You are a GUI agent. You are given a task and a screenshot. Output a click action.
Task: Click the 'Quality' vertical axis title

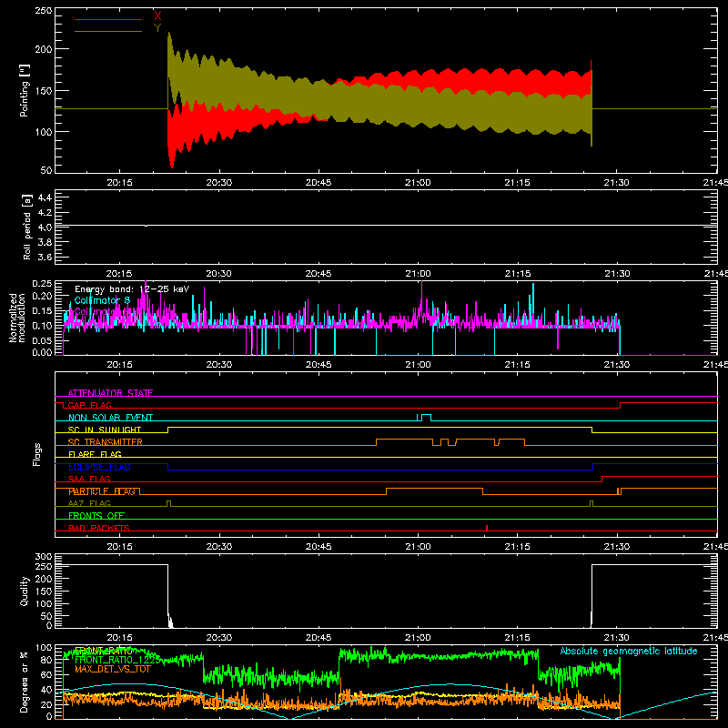pos(25,591)
